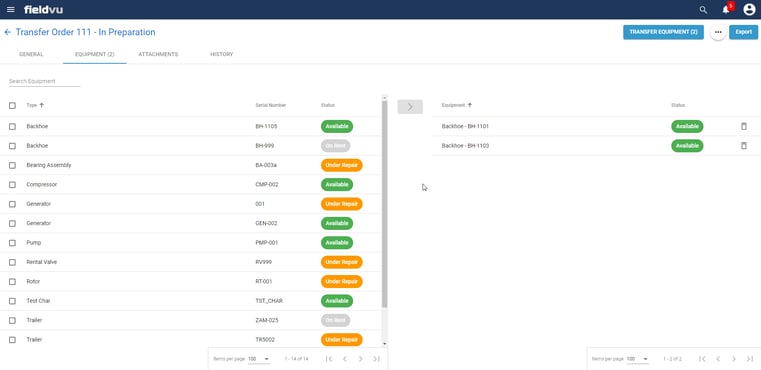Viewport: 761px width, 370px height.
Task: Go back using the arrow beside Transfer Order 111
Action: [7, 32]
